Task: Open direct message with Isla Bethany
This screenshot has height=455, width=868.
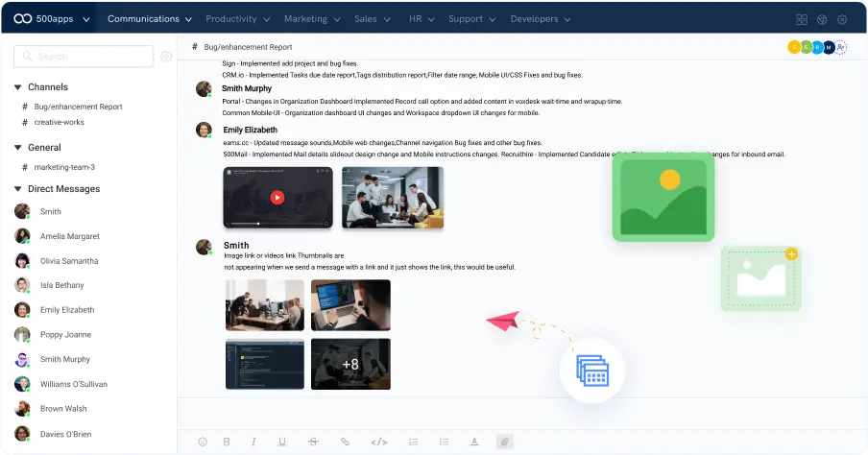Action: [x=49, y=285]
